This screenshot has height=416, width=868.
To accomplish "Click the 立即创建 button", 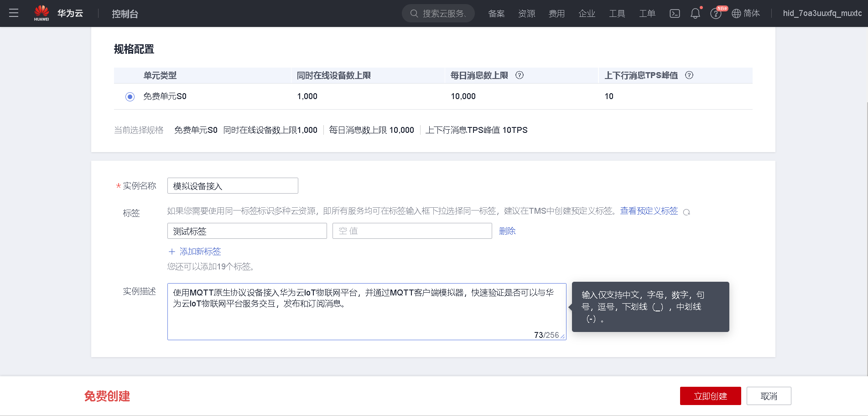I will coord(711,396).
